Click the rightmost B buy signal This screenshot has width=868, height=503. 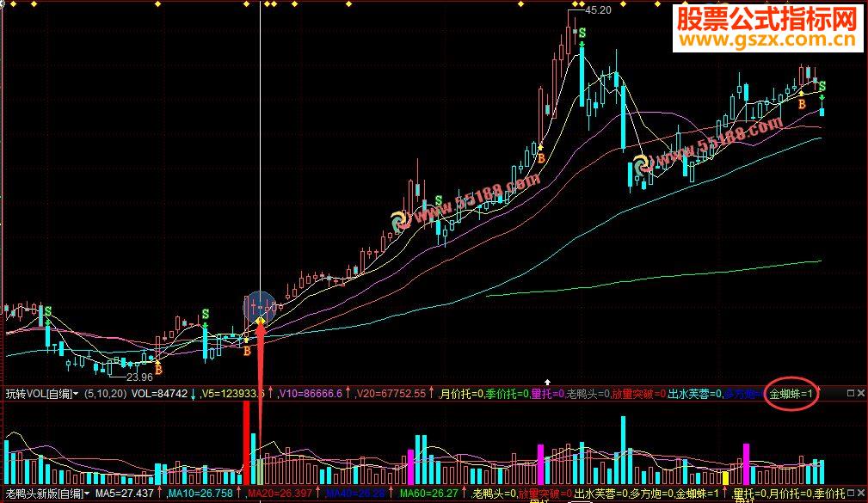[x=802, y=104]
